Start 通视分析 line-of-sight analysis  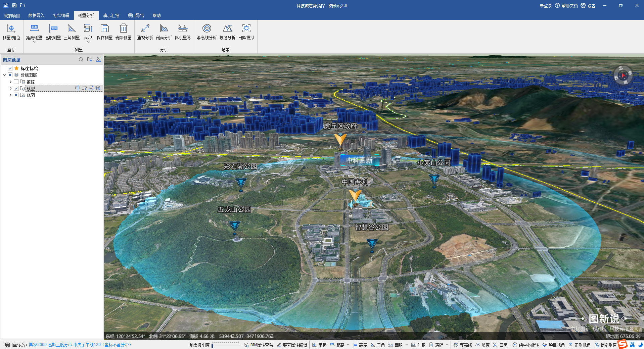pyautogui.click(x=145, y=32)
